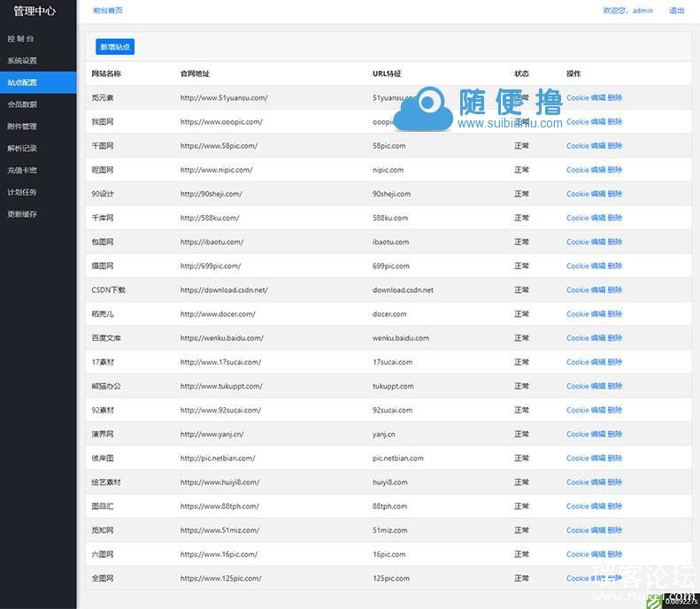Click the https://www.ooopic.com/ address
Viewport: 700px width, 609px height.
tap(221, 121)
